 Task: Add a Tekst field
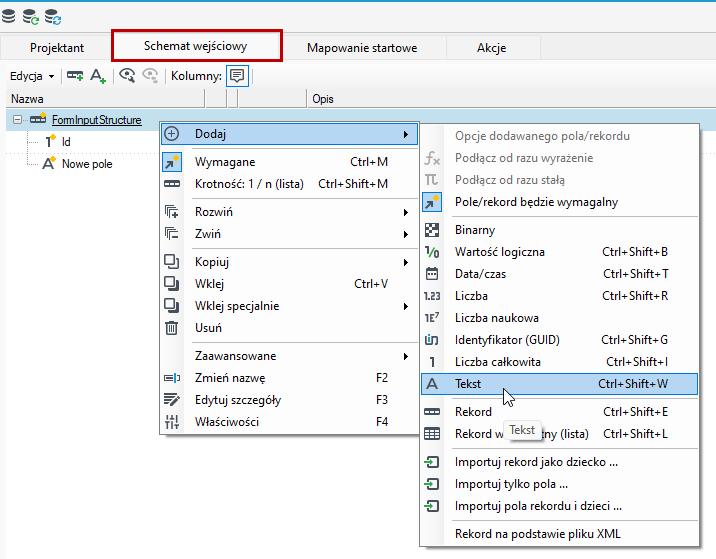click(560, 384)
